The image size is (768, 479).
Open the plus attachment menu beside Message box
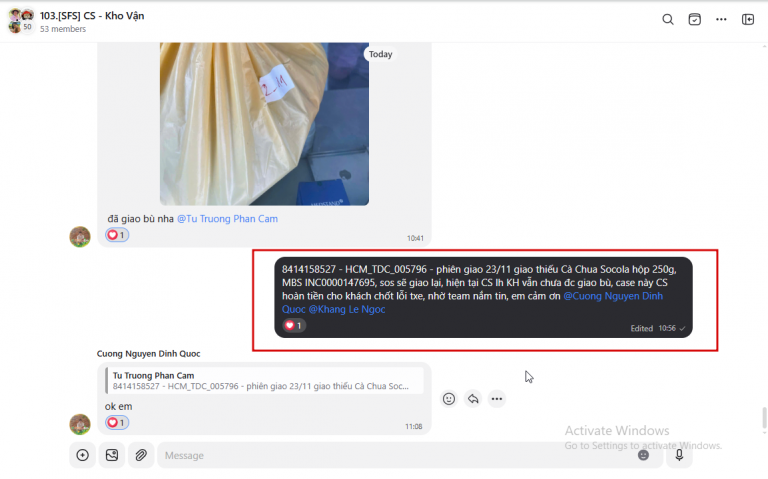(x=83, y=455)
